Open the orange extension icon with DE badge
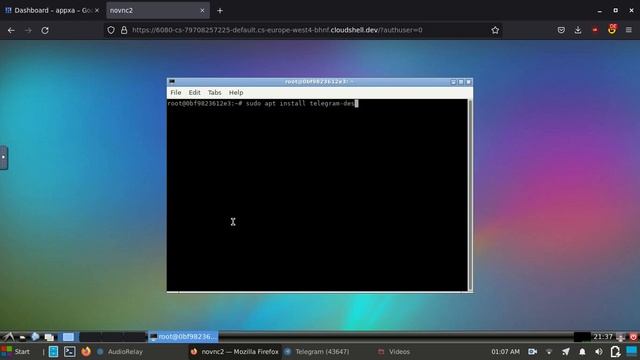This screenshot has height=360, width=640. click(x=612, y=29)
